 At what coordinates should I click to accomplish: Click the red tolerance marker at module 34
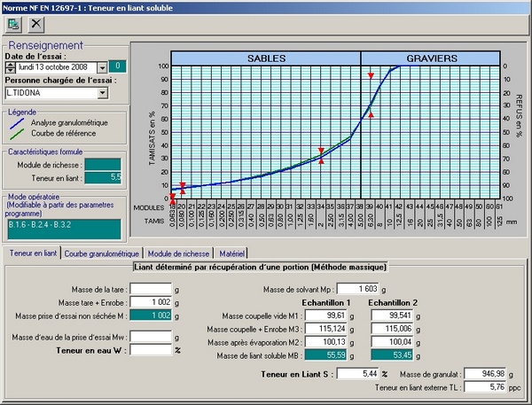(x=321, y=150)
